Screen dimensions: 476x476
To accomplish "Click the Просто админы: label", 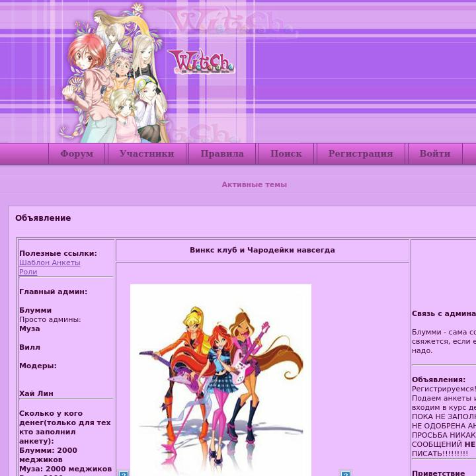I will click(50, 319).
